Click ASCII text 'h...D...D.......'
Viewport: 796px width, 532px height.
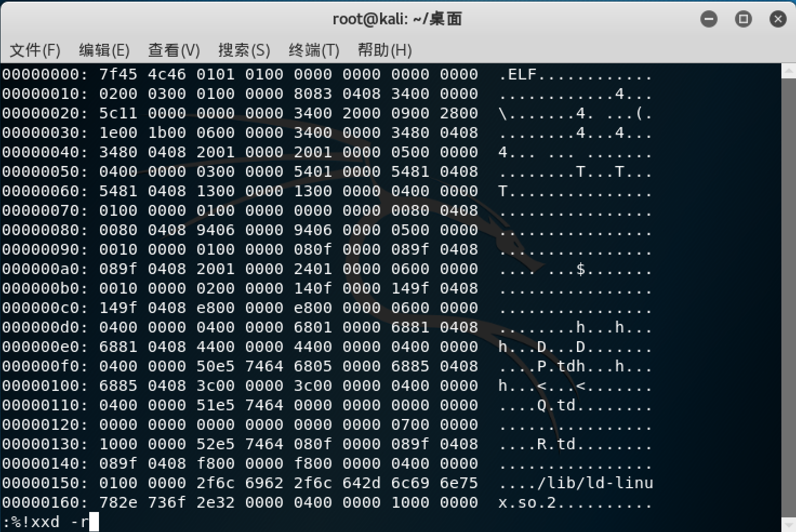(575, 347)
